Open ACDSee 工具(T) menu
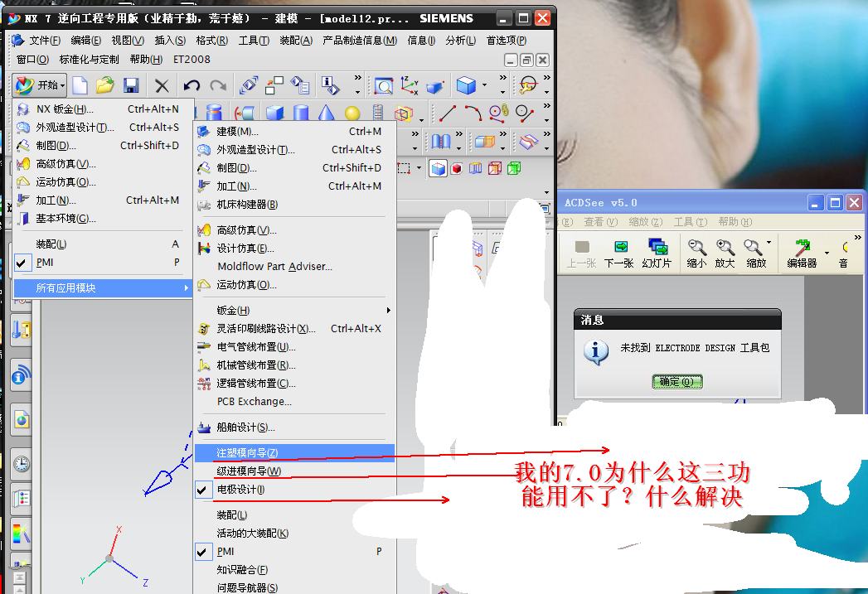 pyautogui.click(x=691, y=222)
